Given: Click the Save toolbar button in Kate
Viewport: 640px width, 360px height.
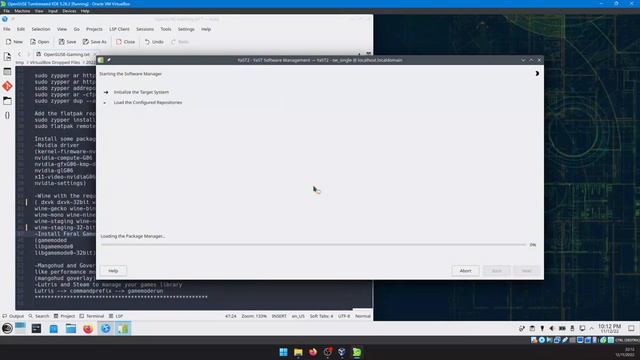Looking at the screenshot, I should pos(67,42).
